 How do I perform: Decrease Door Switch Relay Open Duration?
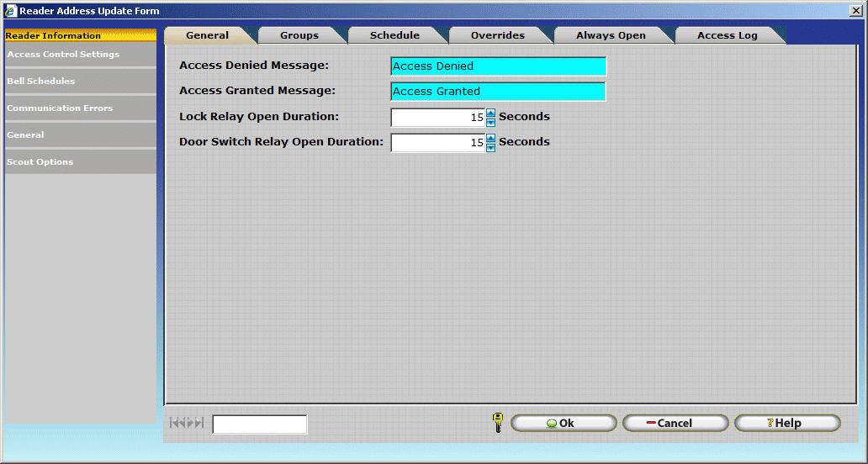click(x=491, y=147)
